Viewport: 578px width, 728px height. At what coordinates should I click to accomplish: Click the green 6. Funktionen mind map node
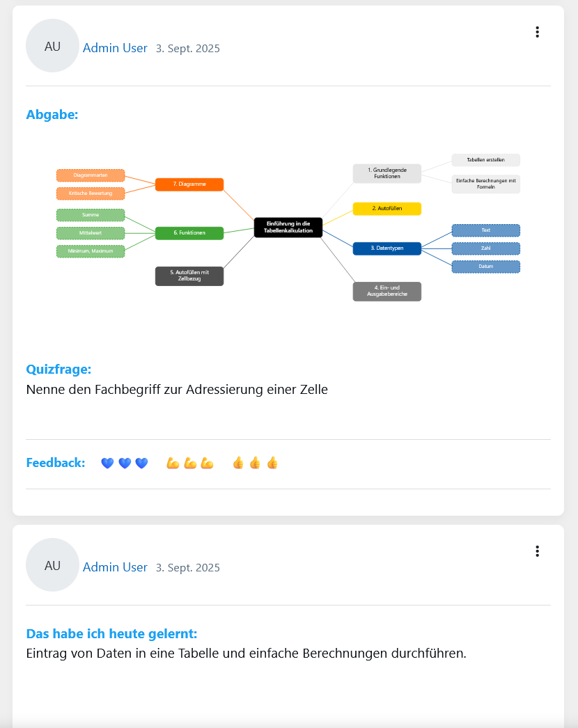click(x=189, y=232)
